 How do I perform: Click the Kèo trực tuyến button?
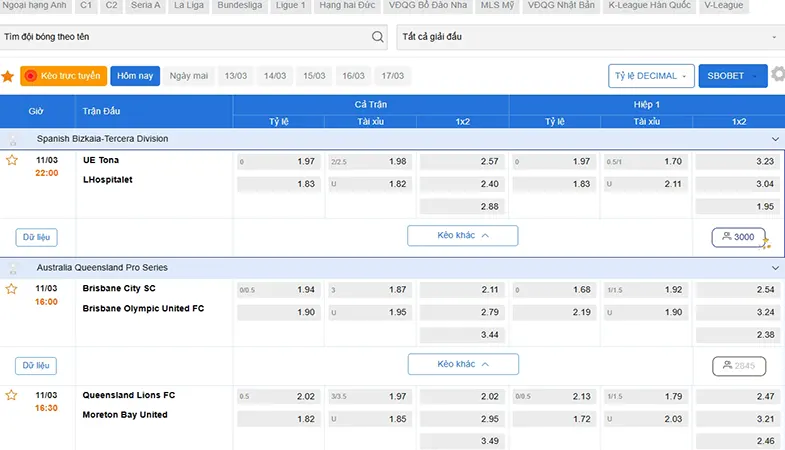[x=64, y=76]
